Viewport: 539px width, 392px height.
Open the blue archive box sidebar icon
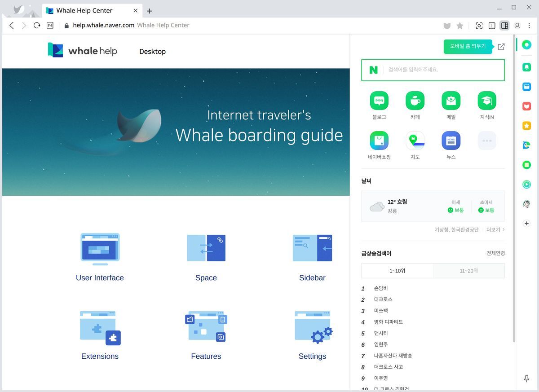527,87
